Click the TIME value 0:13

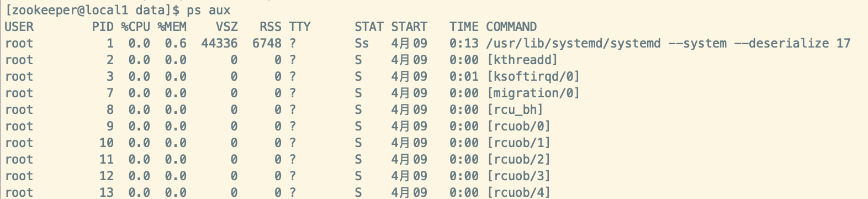[464, 43]
